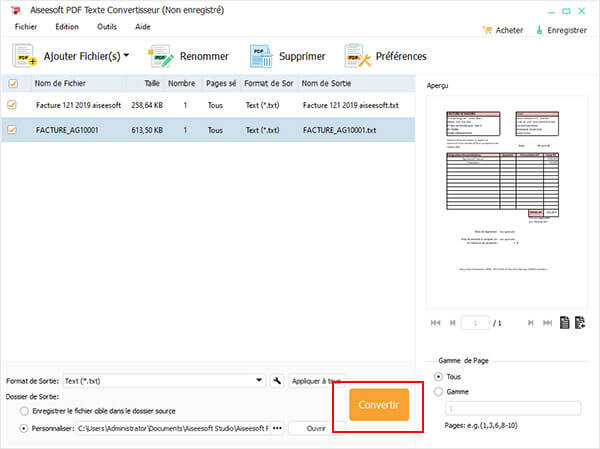Go to first page in preview
Screen dimensions: 600x449
click(435, 323)
